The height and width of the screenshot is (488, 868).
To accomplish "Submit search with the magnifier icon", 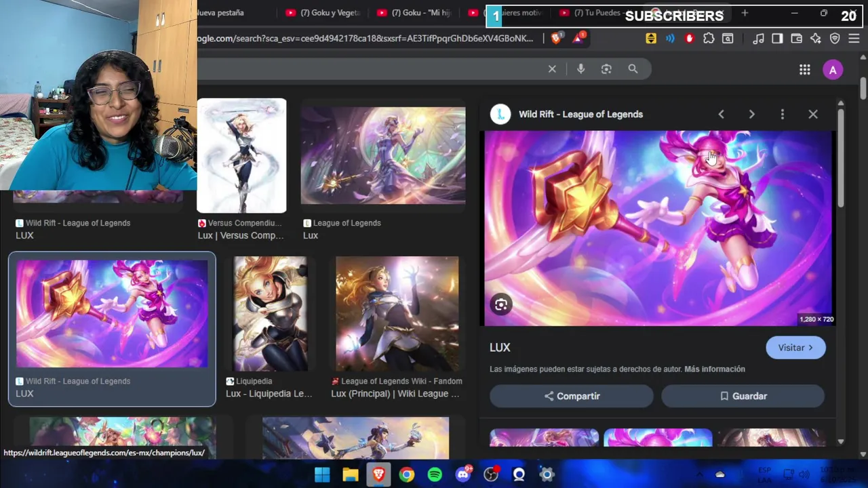I will click(633, 69).
